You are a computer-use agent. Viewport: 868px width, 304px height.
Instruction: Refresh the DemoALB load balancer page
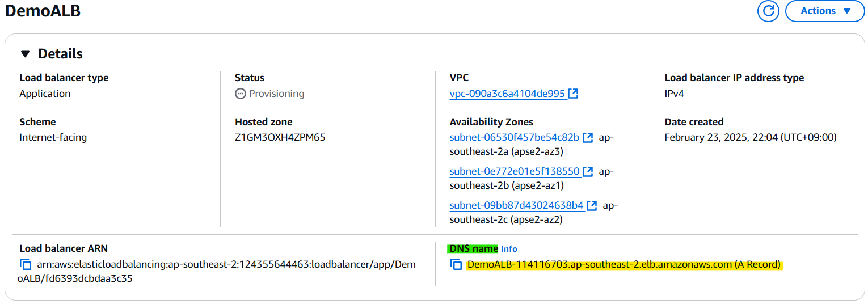(x=768, y=11)
